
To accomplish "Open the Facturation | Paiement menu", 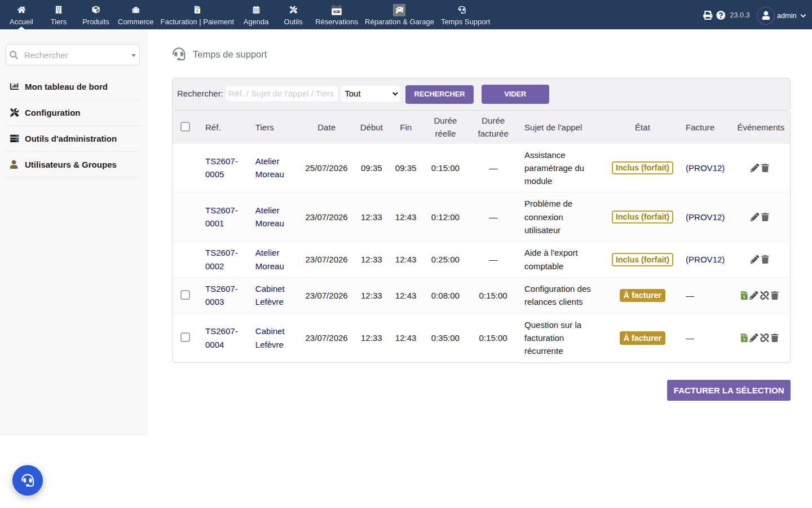I will (x=197, y=15).
